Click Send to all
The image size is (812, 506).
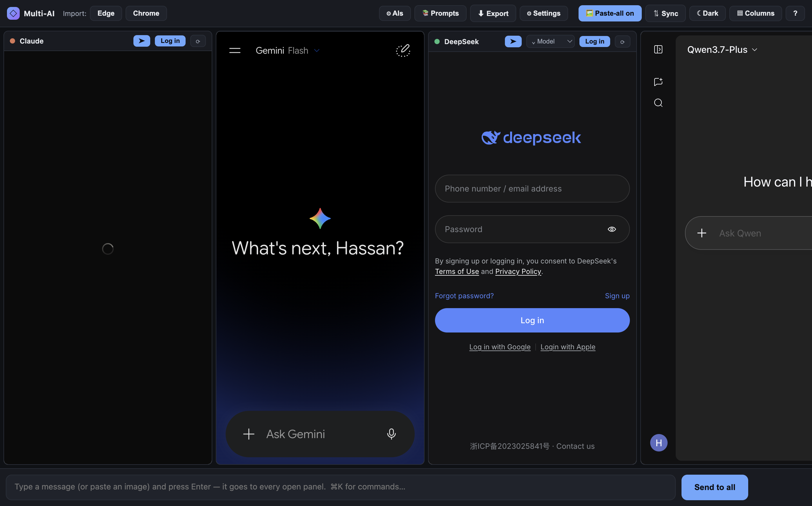(x=714, y=487)
